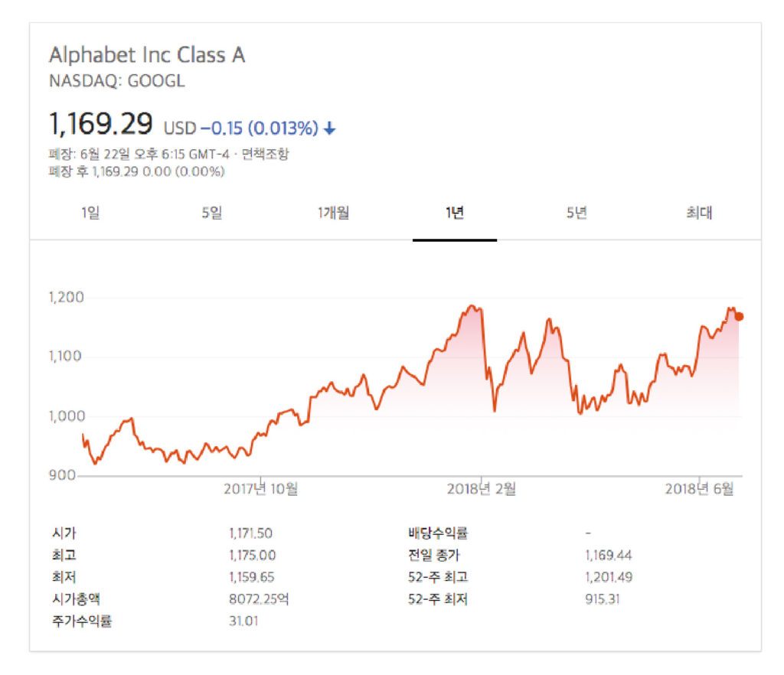Click the Alphabet Inc Class A title
This screenshot has height=675, width=784.
click(x=148, y=54)
